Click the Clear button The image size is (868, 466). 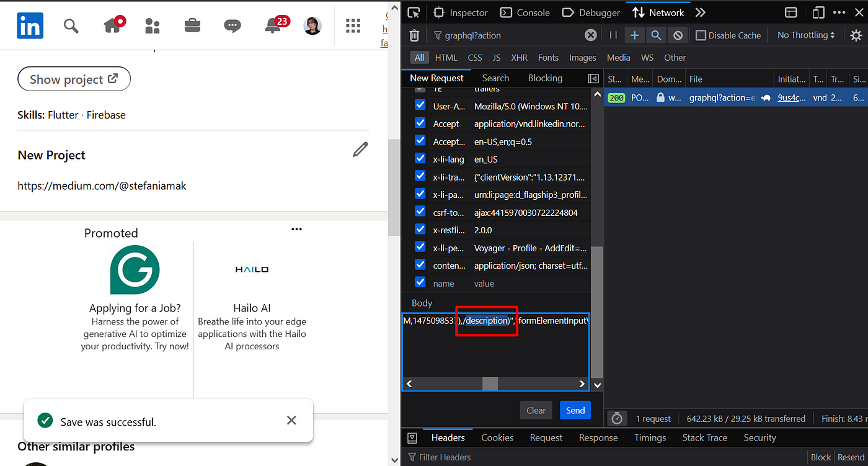536,410
